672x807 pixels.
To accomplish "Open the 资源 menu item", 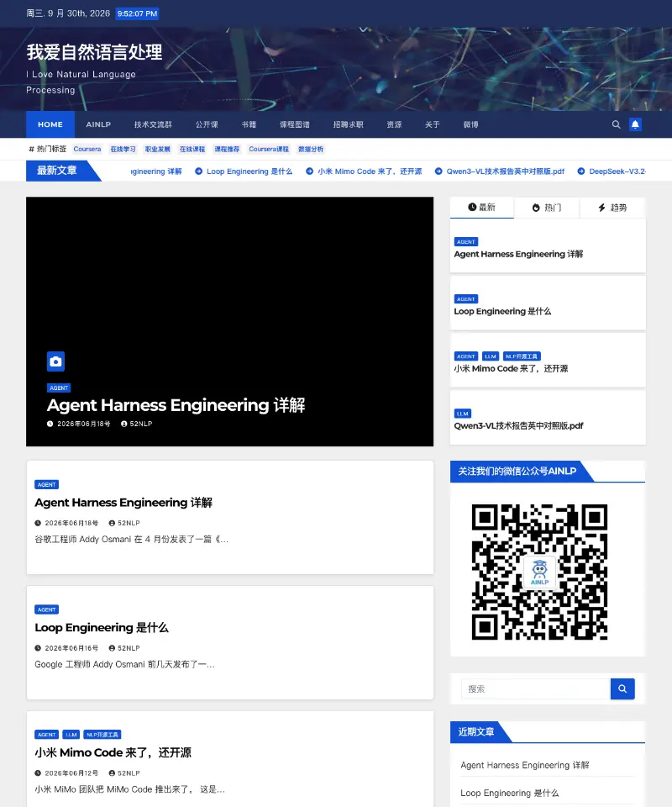I will [x=394, y=124].
